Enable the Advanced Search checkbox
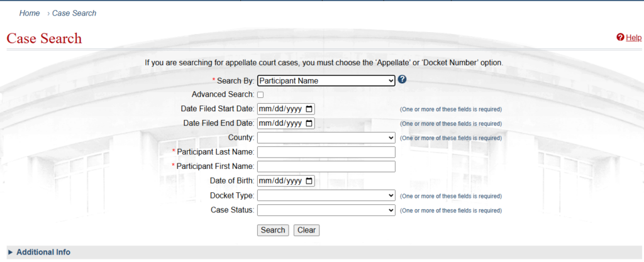644x262 pixels. 260,94
